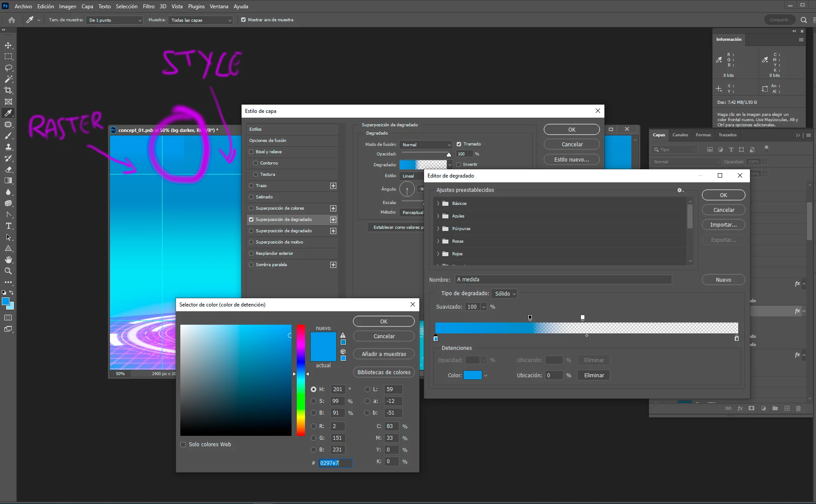Click the vertical hue slider bar
The image size is (816, 504).
click(x=301, y=380)
